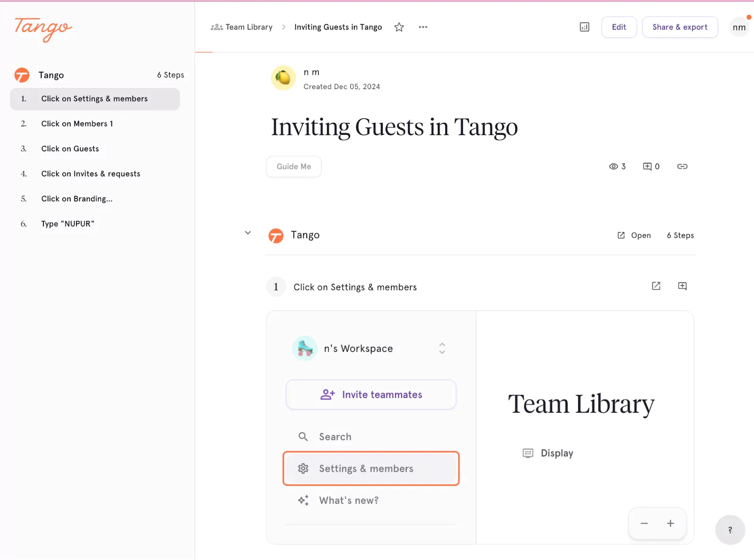Go to step 3 Click on Guests

95,149
